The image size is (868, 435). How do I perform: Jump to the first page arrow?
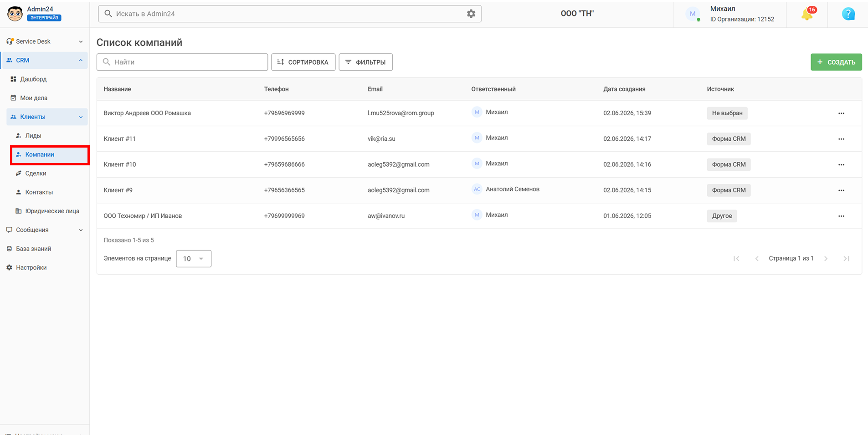pos(736,259)
